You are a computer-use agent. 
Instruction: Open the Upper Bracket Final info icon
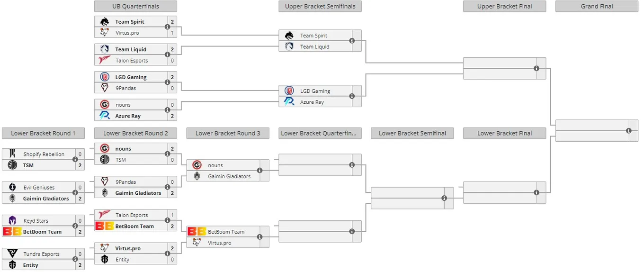(x=537, y=68)
